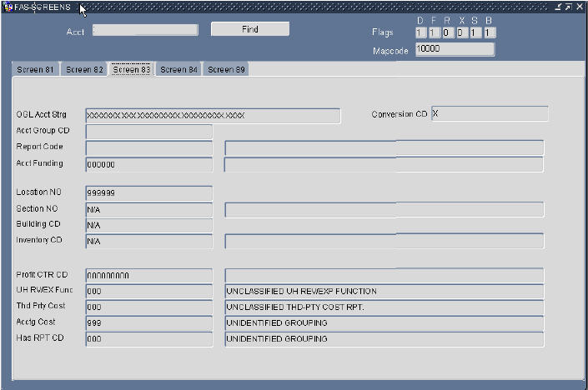Click the UH RV/EX Func code field

pyautogui.click(x=148, y=292)
